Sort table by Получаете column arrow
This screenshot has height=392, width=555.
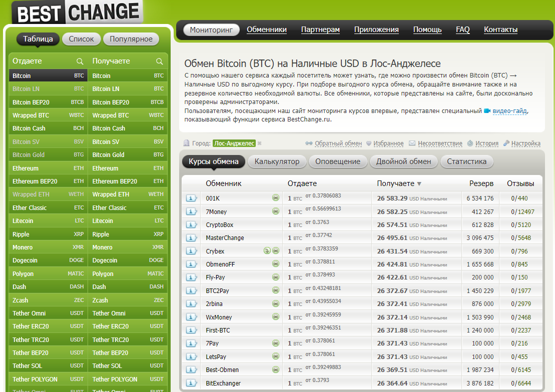(x=419, y=183)
